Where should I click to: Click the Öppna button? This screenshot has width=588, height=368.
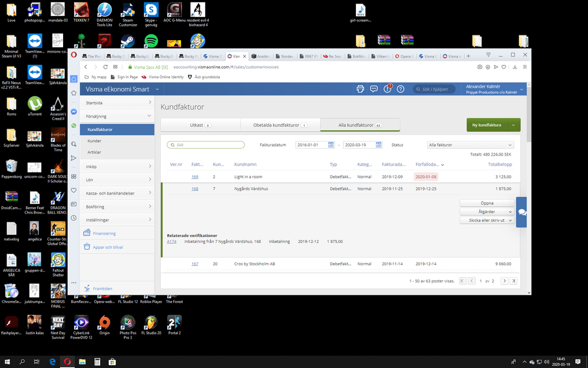[x=487, y=203]
